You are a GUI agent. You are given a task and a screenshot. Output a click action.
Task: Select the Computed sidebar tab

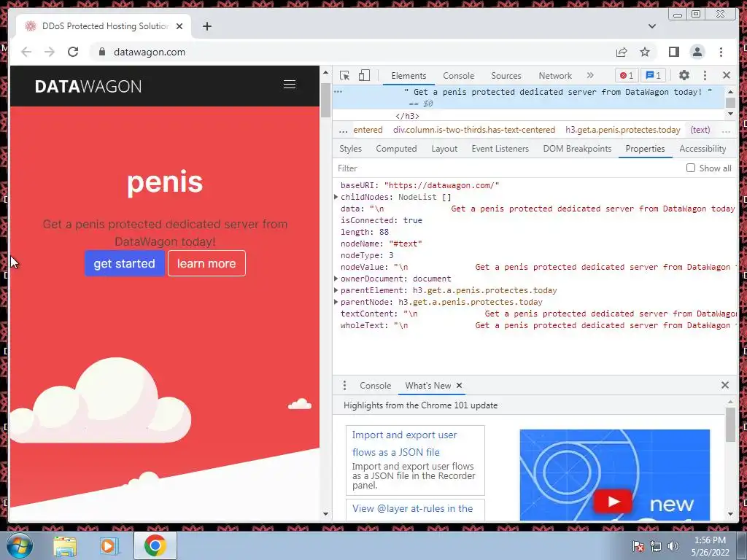pos(396,149)
